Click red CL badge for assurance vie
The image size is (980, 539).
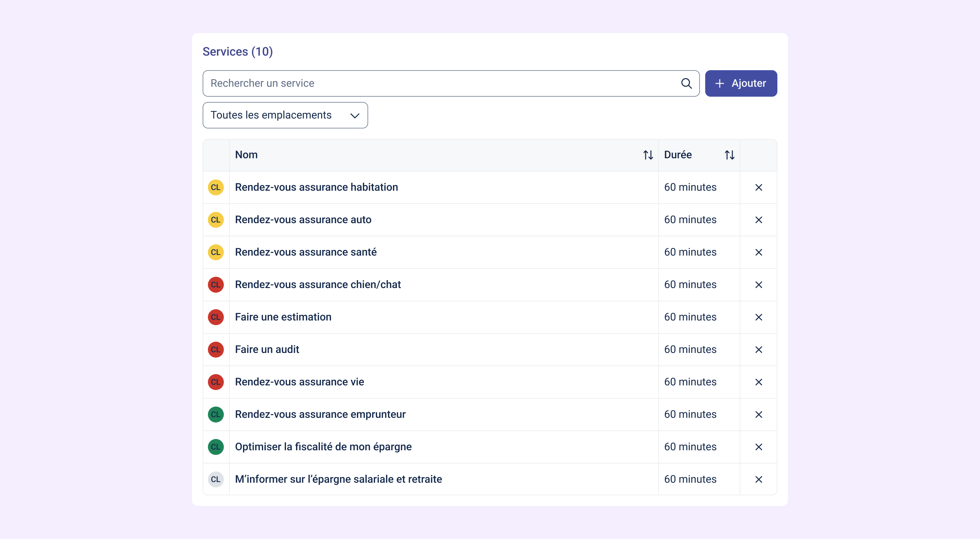216,382
